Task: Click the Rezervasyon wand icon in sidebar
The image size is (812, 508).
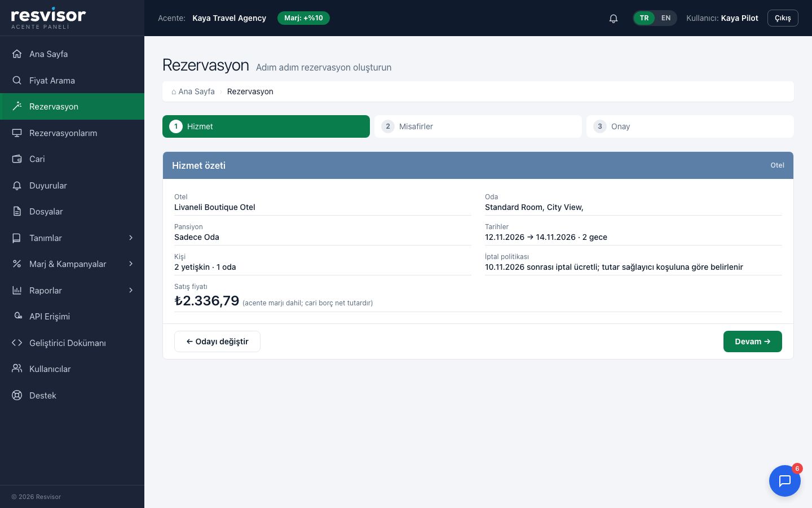Action: click(x=17, y=106)
